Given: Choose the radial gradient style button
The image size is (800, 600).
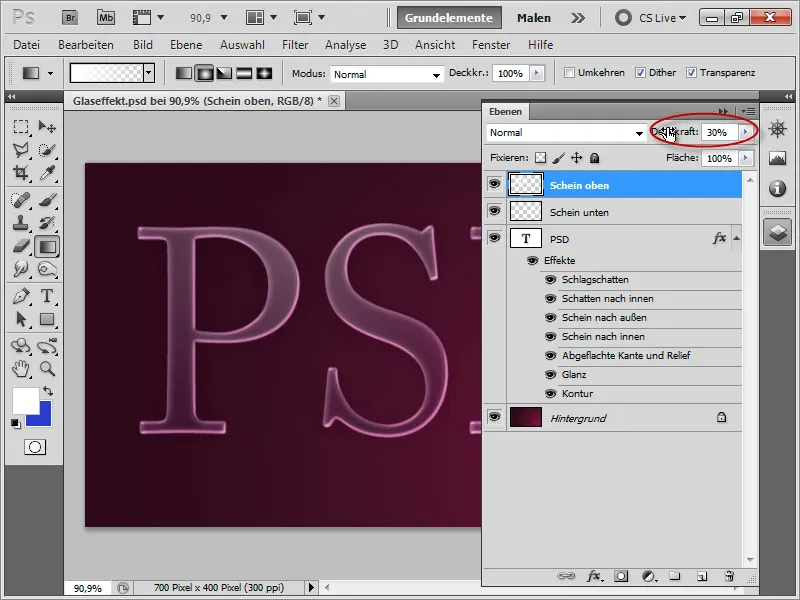Looking at the screenshot, I should (204, 73).
